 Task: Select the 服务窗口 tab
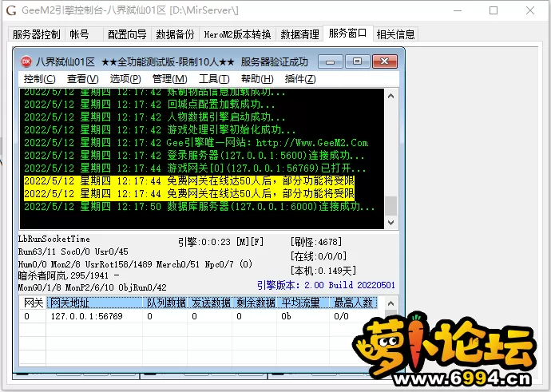(348, 34)
